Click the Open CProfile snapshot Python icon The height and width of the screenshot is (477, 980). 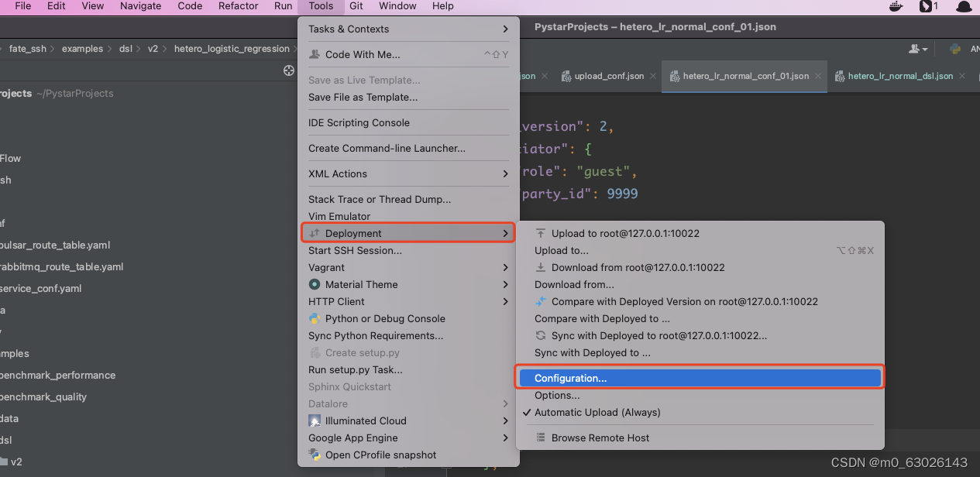point(315,455)
